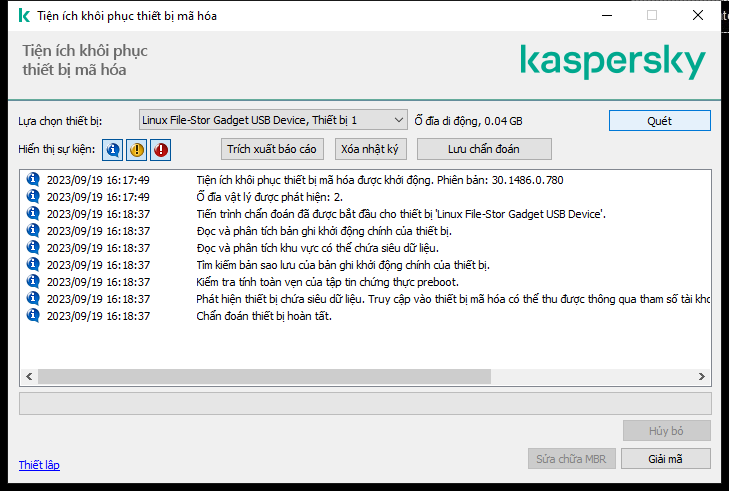Click the Quét scan button
This screenshot has width=729, height=491.
tap(659, 120)
